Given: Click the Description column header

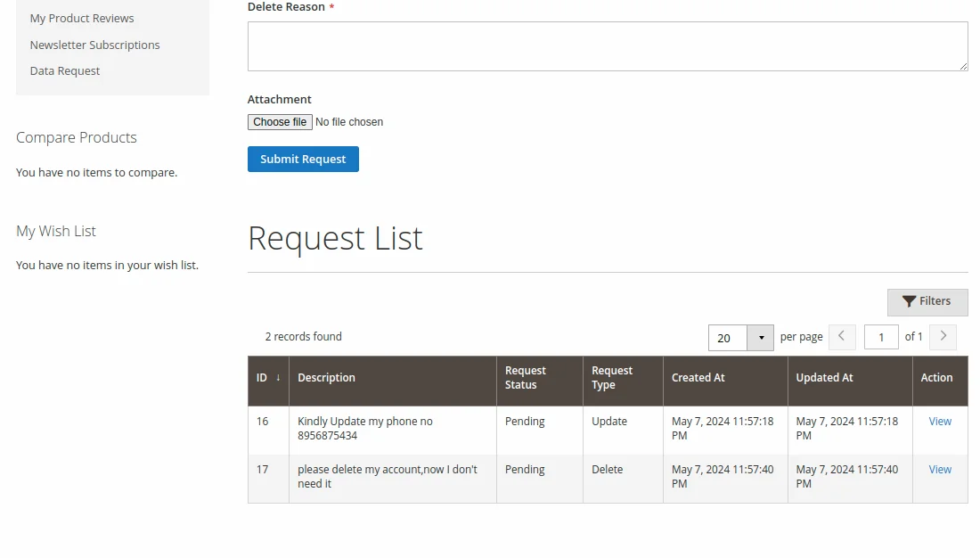Looking at the screenshot, I should (326, 377).
